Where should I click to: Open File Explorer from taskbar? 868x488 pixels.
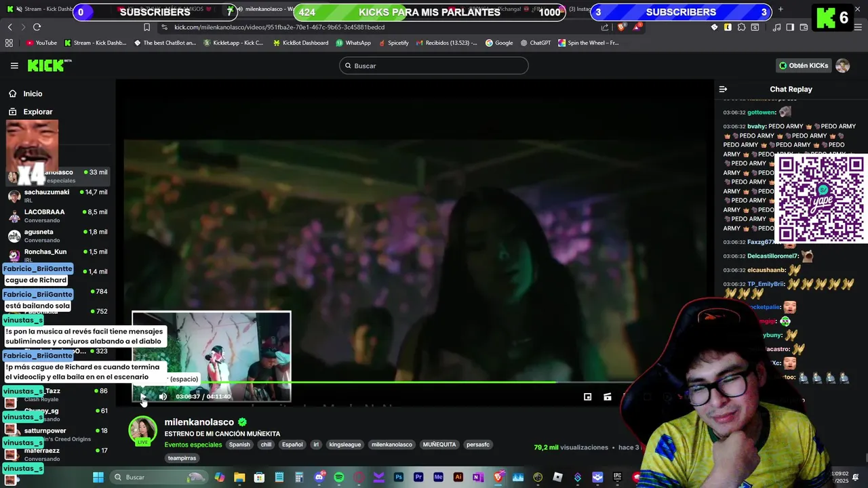pyautogui.click(x=239, y=477)
